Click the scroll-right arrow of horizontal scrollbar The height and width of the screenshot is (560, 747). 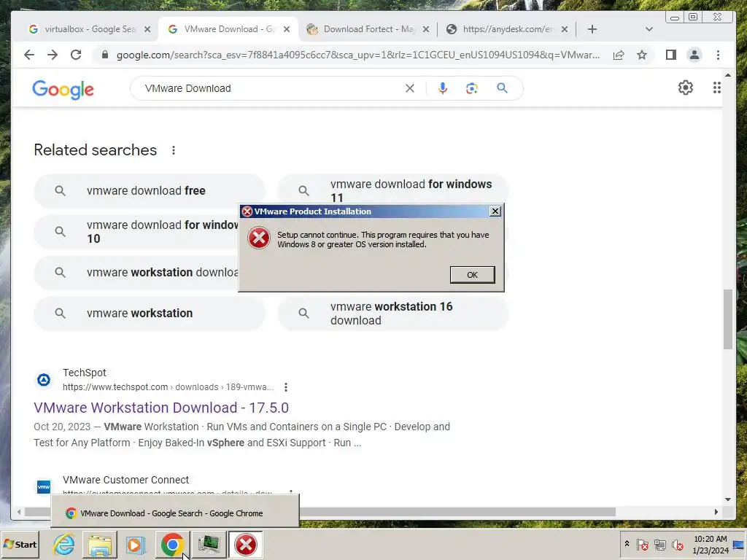pyautogui.click(x=716, y=512)
